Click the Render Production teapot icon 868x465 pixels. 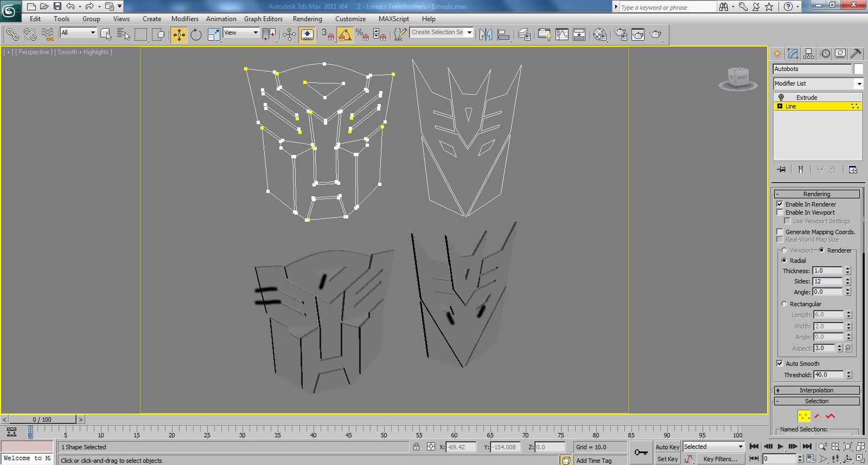point(656,35)
